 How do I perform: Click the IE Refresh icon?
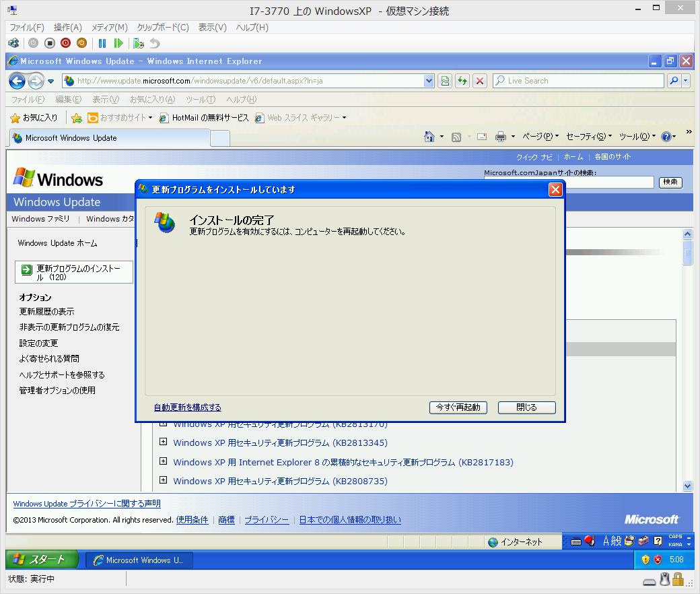pyautogui.click(x=462, y=81)
